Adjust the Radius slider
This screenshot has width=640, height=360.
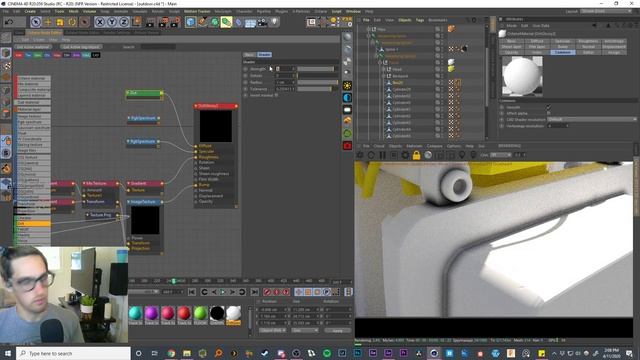[x=317, y=82]
